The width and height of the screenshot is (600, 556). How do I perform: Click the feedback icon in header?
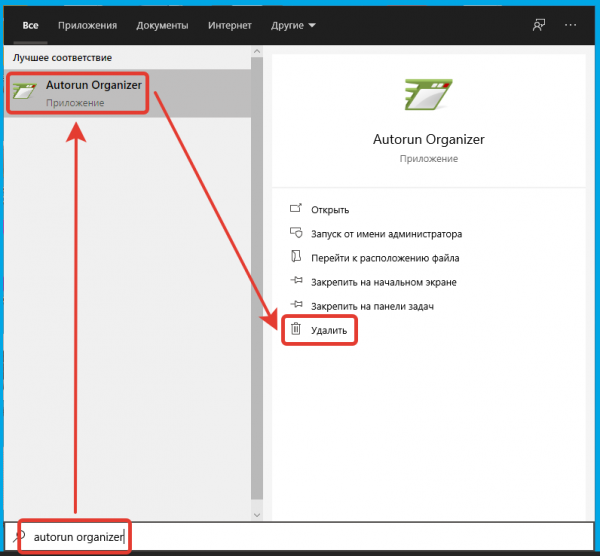pos(539,25)
